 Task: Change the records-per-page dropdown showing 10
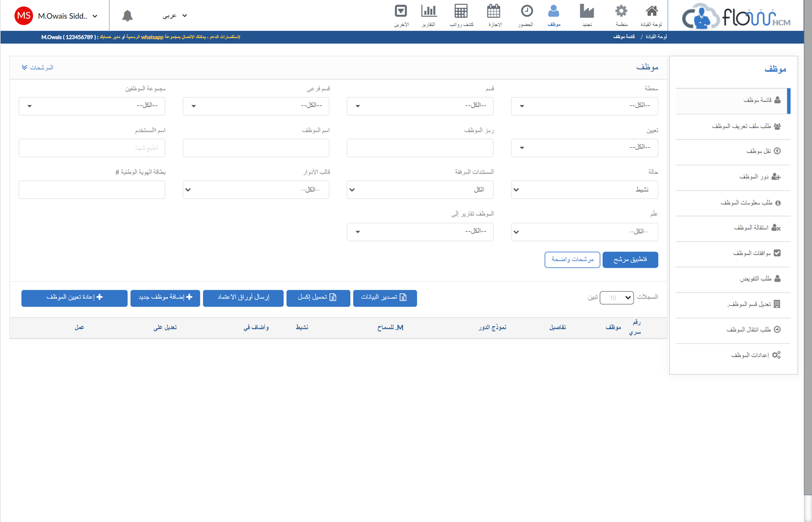point(617,298)
